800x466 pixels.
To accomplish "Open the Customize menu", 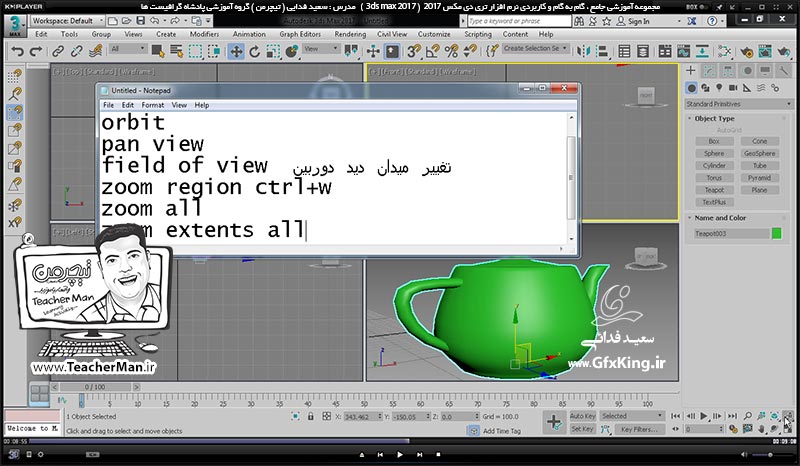I will [434, 34].
